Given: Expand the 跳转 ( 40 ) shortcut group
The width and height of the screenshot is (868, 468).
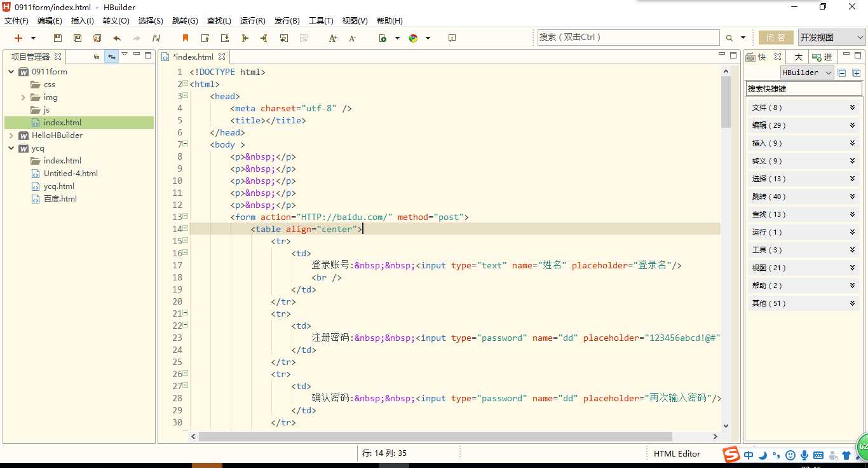Looking at the screenshot, I should coord(804,196).
